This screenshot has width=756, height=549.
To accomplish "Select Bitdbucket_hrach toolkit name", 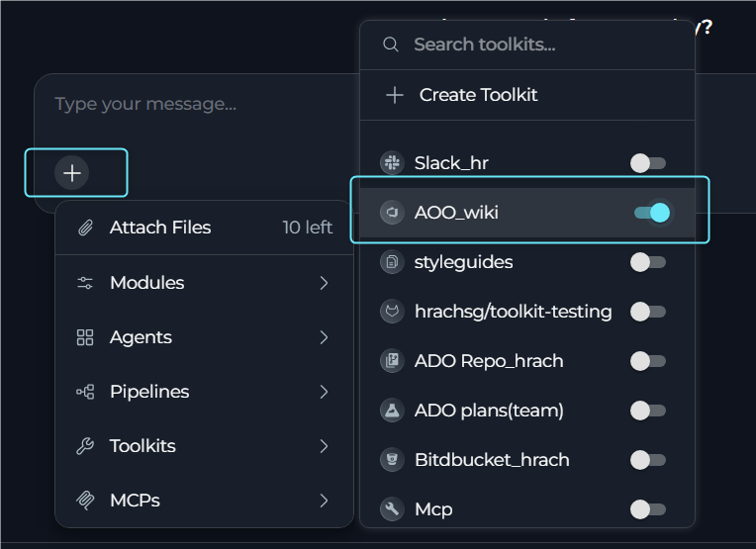I will [x=492, y=460].
